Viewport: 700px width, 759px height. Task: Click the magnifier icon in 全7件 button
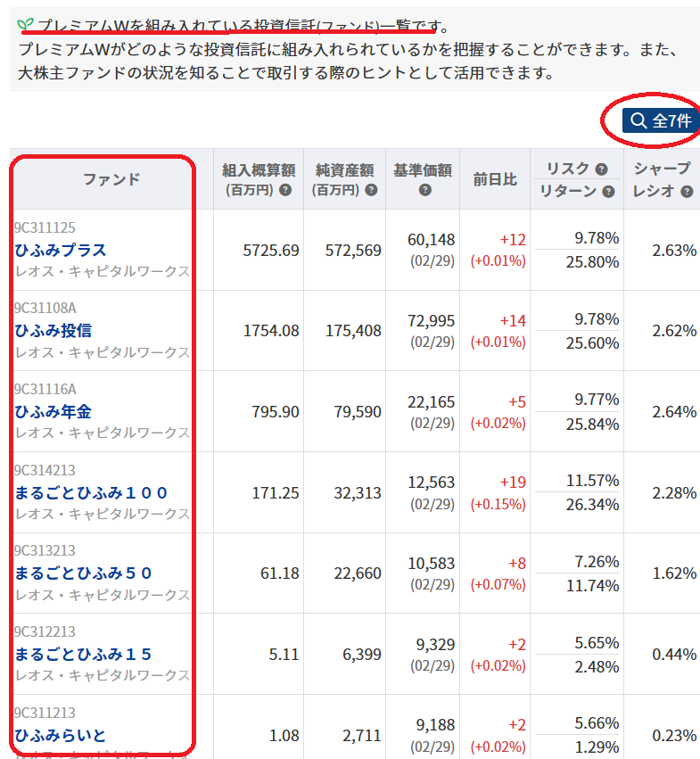coord(638,120)
